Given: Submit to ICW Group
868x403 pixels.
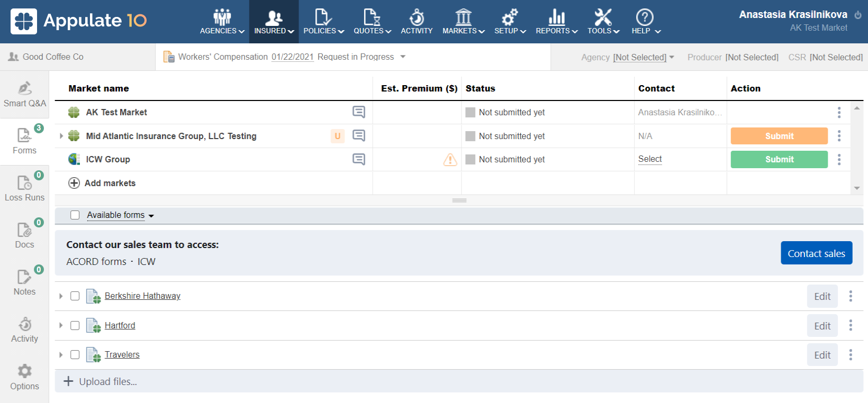Looking at the screenshot, I should point(779,159).
